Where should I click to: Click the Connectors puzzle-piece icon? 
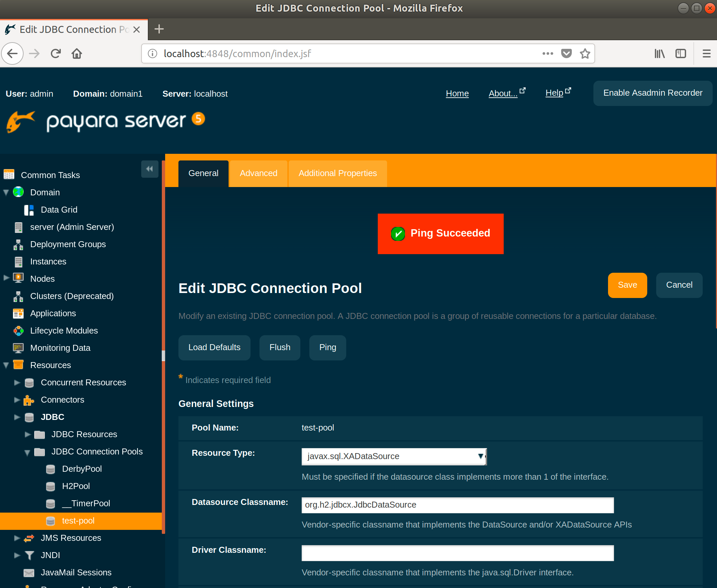coord(29,400)
